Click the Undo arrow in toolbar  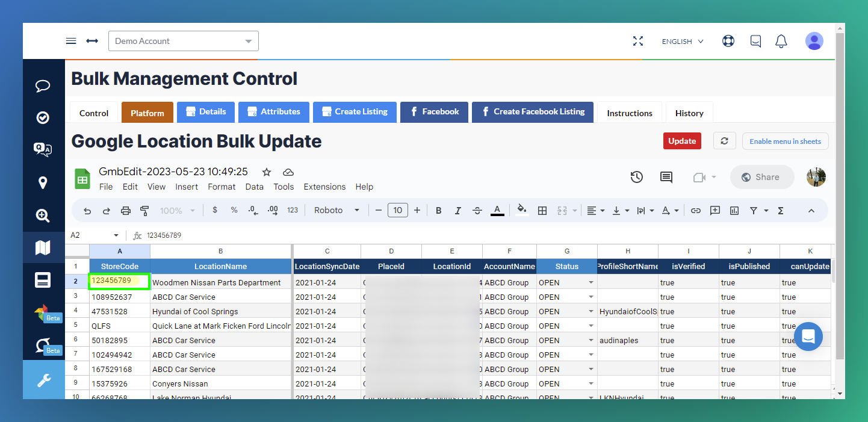[87, 211]
